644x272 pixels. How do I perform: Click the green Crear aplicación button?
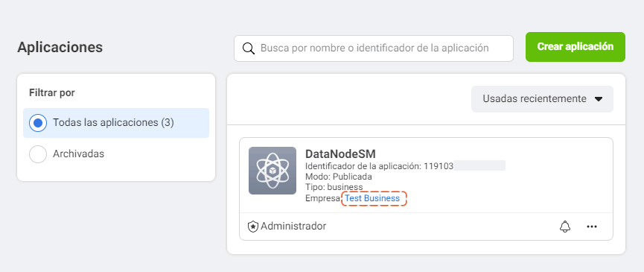click(x=576, y=47)
